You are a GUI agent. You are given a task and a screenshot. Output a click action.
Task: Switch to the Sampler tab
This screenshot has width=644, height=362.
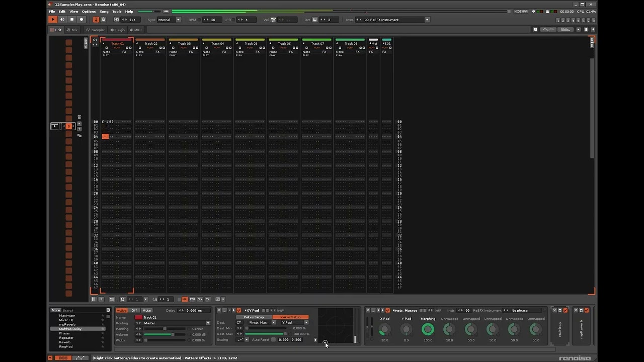(x=95, y=30)
